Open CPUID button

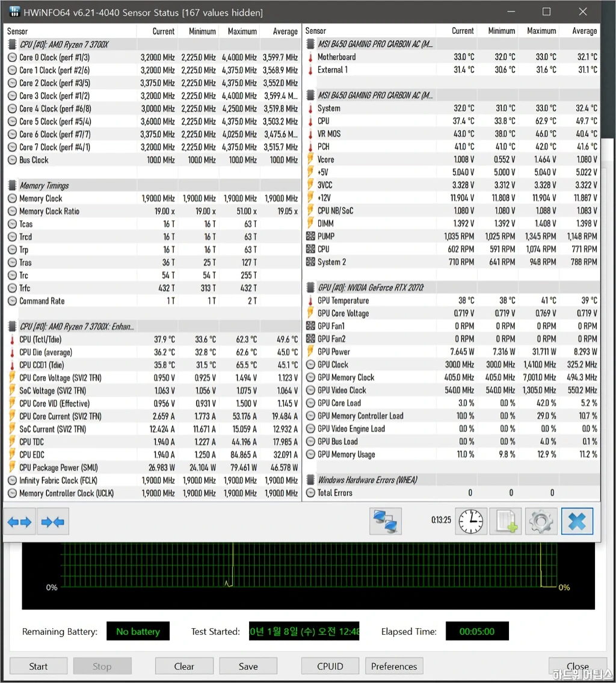pyautogui.click(x=330, y=666)
